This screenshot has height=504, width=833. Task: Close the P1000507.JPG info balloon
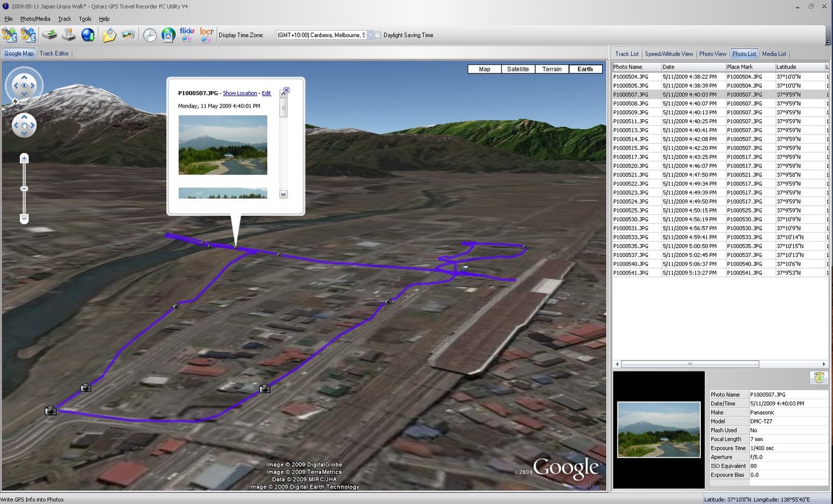coord(286,90)
